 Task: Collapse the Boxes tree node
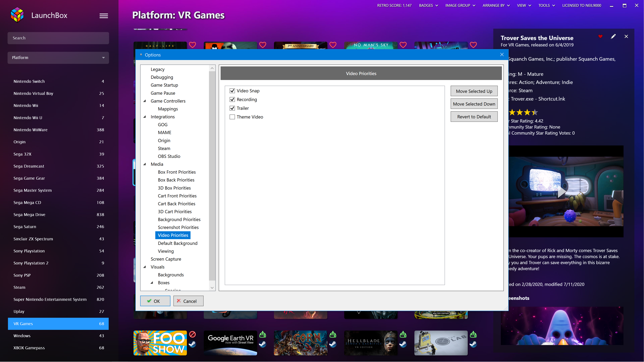point(152,283)
